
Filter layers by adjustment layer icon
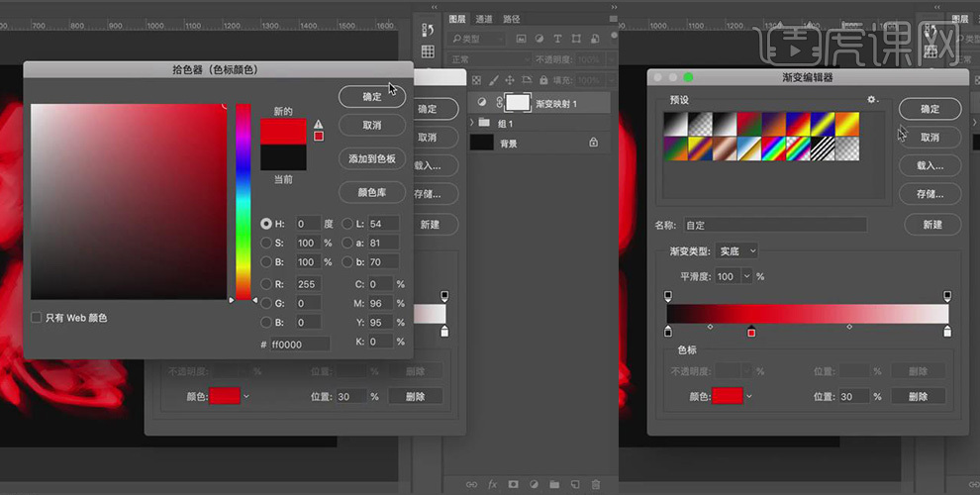tap(539, 39)
